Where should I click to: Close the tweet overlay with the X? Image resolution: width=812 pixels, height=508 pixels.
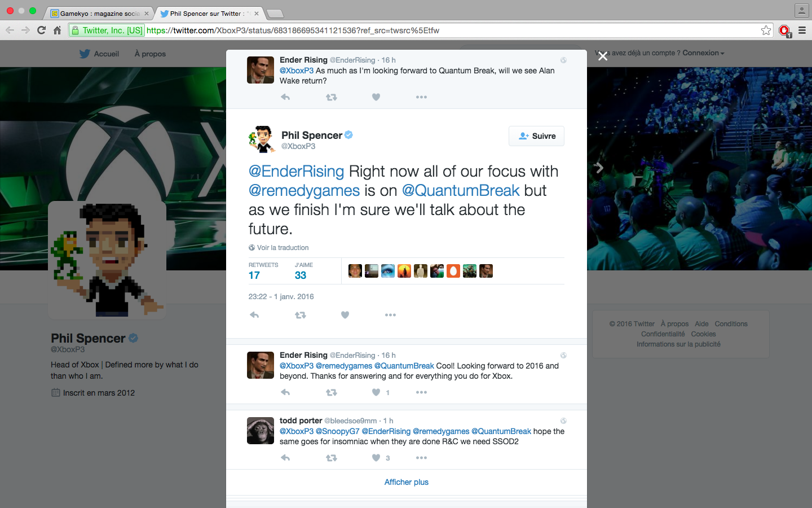(x=603, y=56)
